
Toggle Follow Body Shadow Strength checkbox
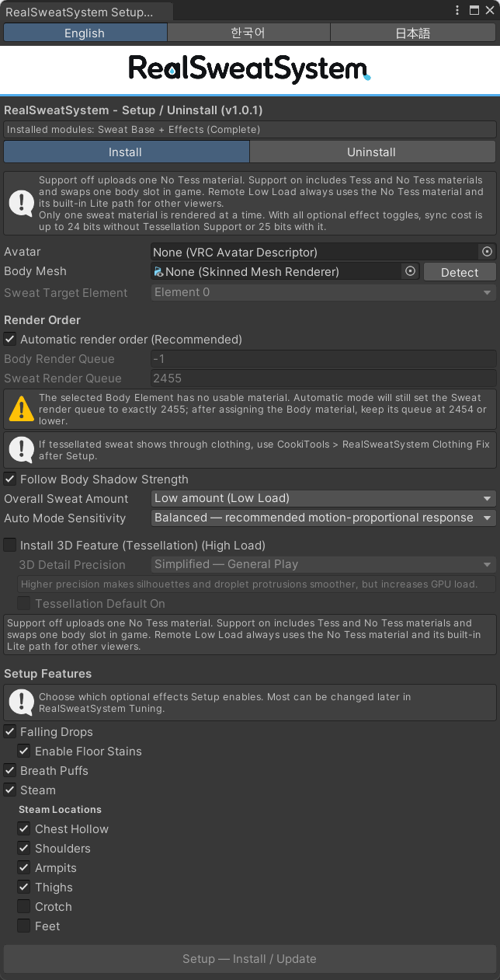[10, 479]
